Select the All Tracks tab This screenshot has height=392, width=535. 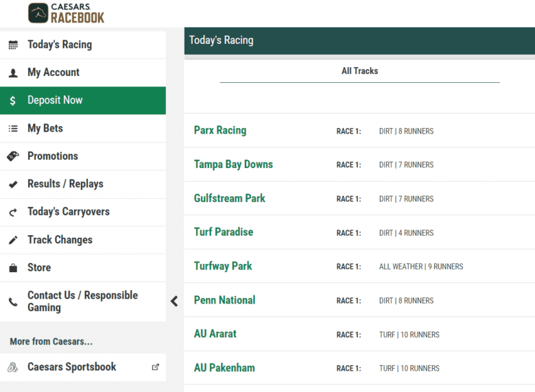click(x=359, y=71)
